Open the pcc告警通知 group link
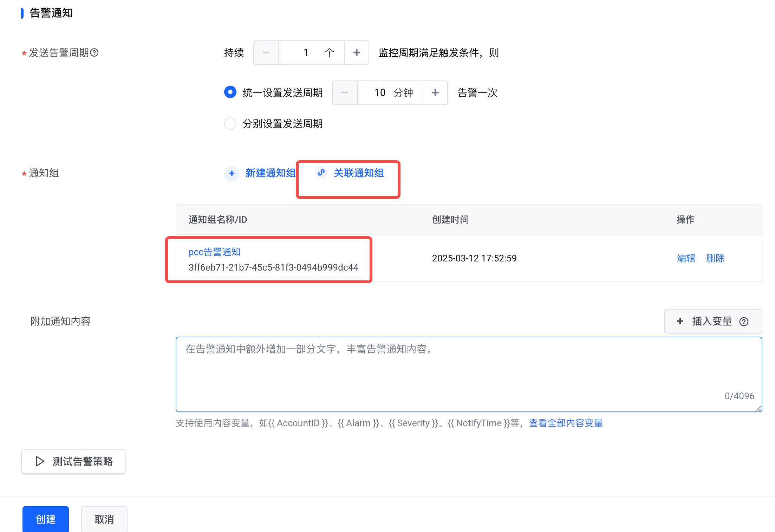775x532 pixels. (214, 252)
